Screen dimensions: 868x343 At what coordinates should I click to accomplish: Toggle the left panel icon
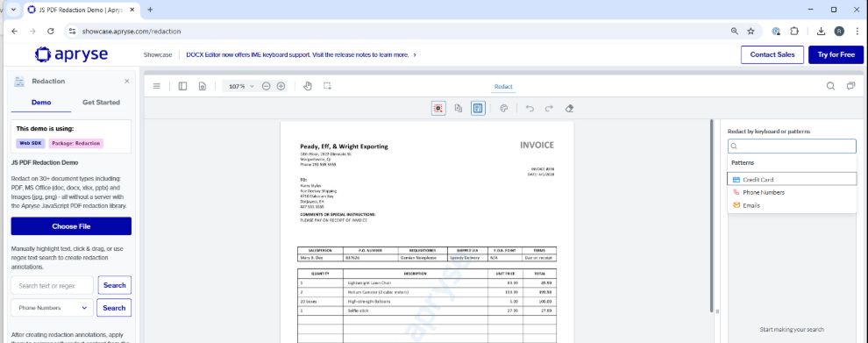click(182, 87)
